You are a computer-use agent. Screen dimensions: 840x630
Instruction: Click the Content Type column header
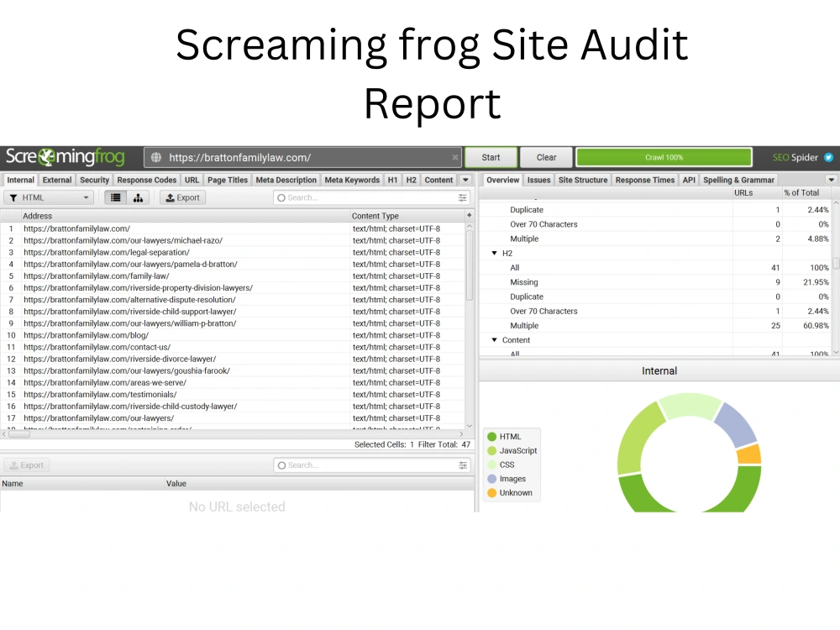[x=407, y=216]
